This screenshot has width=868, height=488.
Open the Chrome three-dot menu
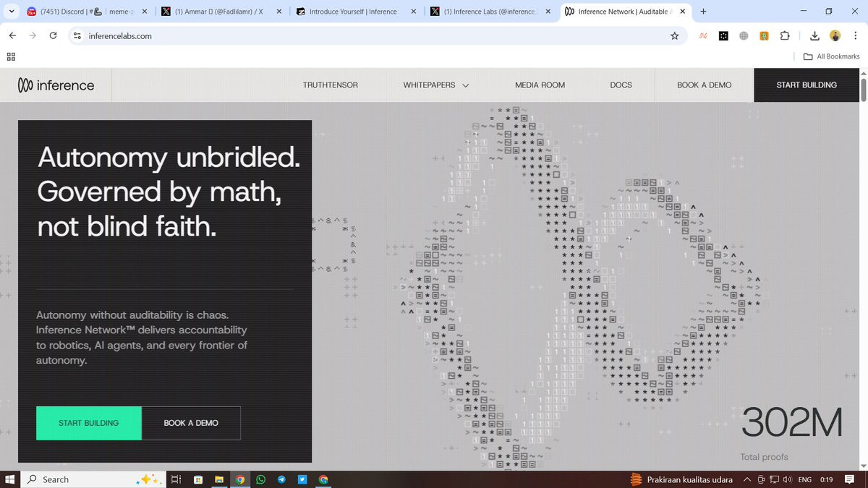[x=856, y=35]
